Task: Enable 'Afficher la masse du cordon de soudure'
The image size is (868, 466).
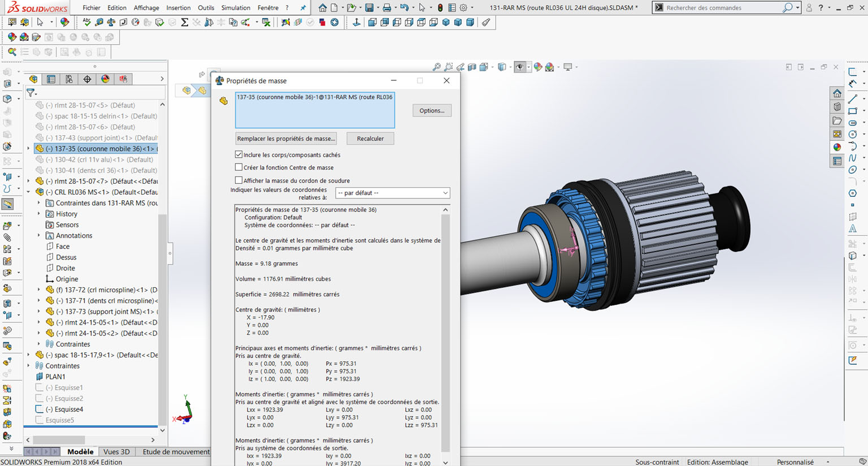Action: (238, 180)
